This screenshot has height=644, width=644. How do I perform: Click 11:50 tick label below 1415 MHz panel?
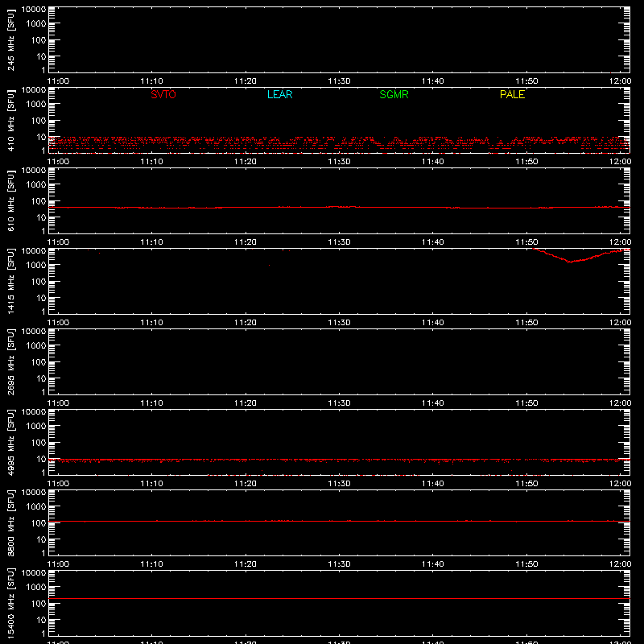[526, 323]
